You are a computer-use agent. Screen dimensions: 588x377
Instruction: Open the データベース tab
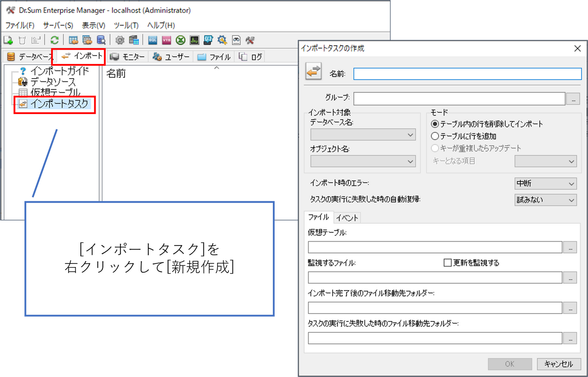coord(30,57)
